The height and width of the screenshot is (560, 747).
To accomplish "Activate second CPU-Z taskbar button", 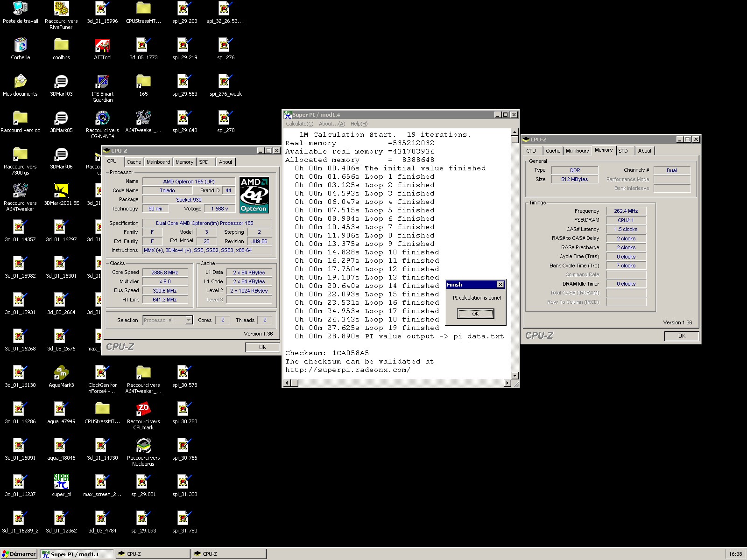I will [x=229, y=554].
